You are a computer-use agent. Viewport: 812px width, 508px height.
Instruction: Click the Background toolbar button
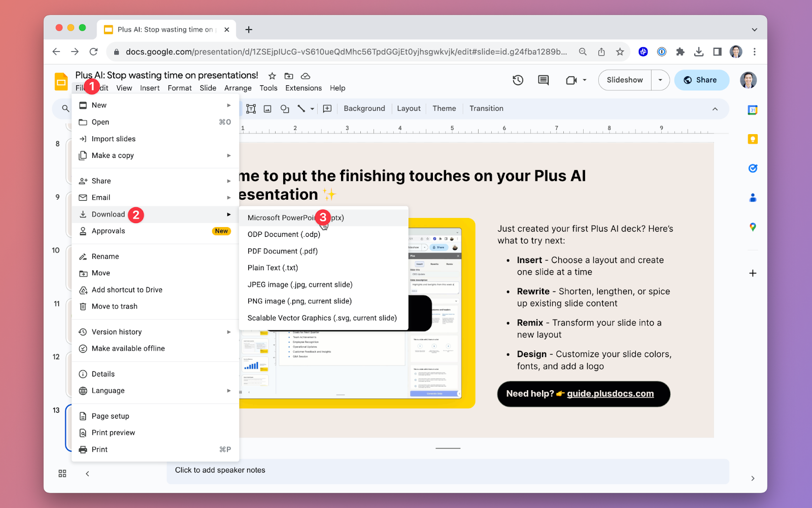point(364,109)
